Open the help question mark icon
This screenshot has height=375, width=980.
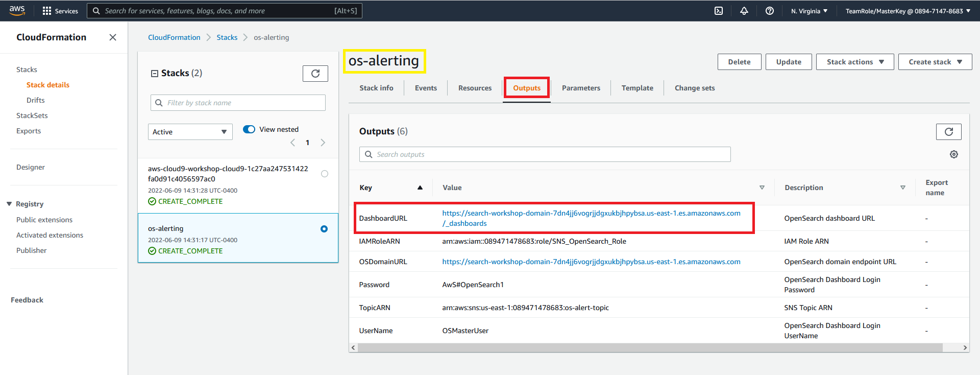click(x=770, y=11)
